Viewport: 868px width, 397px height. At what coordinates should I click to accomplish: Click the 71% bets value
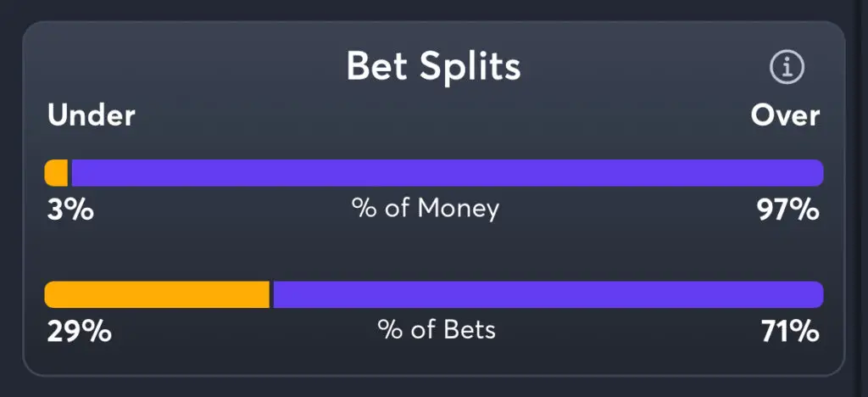pyautogui.click(x=790, y=331)
